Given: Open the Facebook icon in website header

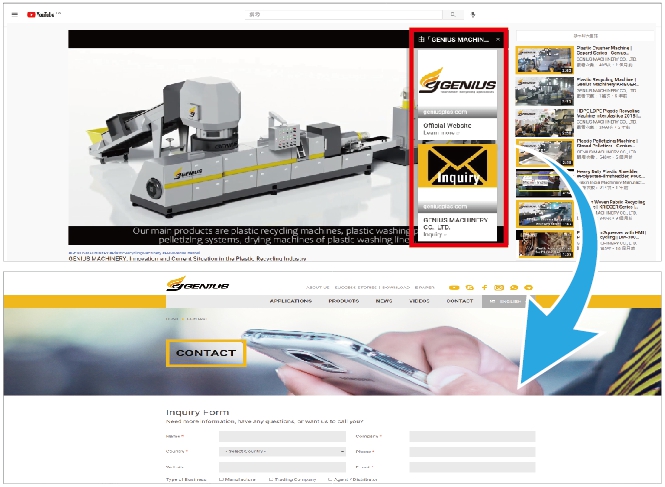Looking at the screenshot, I should coord(484,288).
